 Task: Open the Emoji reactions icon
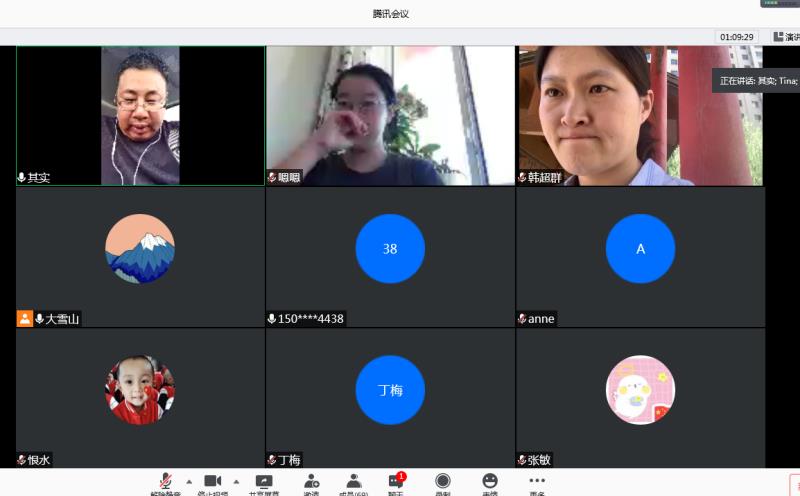[x=489, y=482]
